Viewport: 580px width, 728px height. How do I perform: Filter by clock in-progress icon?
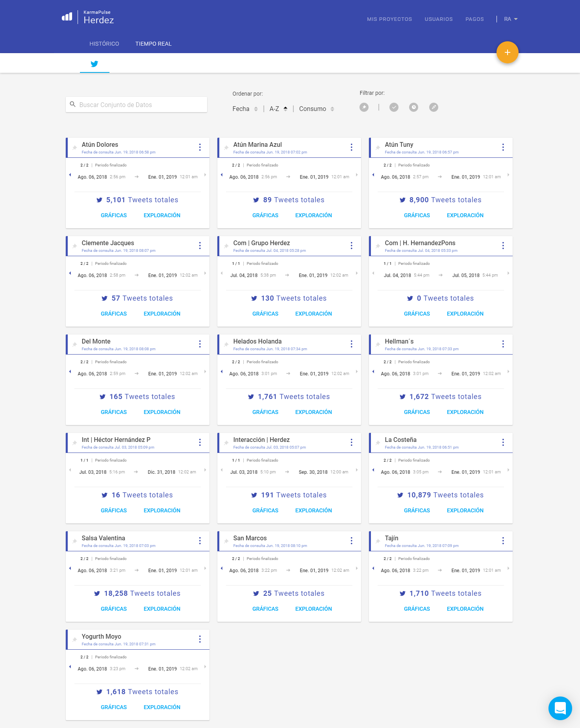[413, 107]
